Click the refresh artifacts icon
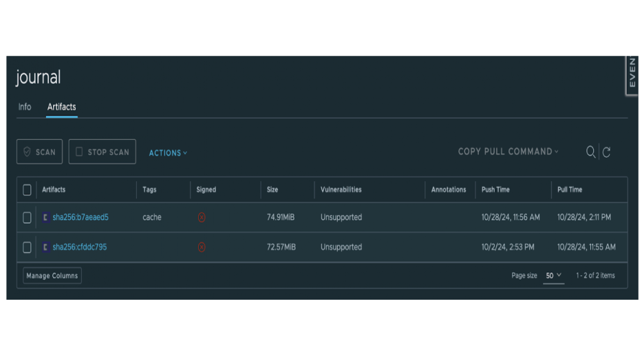This screenshot has width=644, height=339. (x=606, y=152)
